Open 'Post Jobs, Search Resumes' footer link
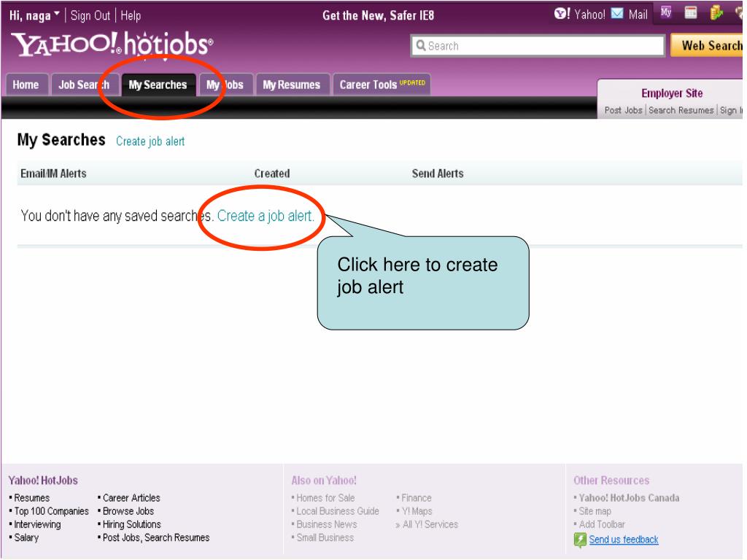 156,537
